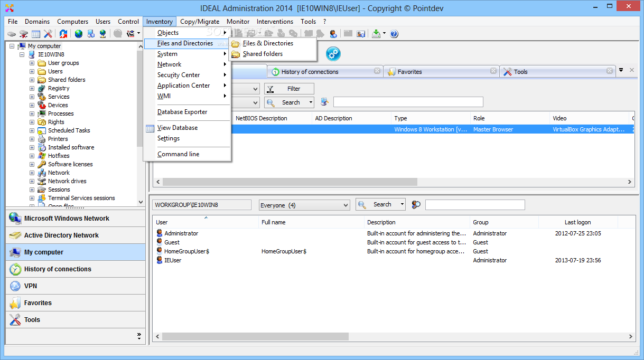
Task: Click the upper computer search input field
Action: pos(408,102)
